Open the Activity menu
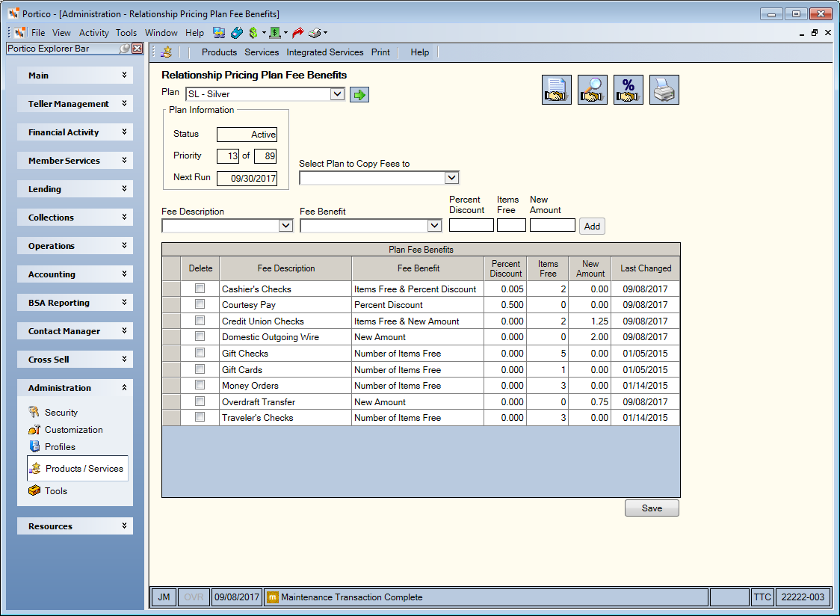The width and height of the screenshot is (840, 616). [x=93, y=33]
